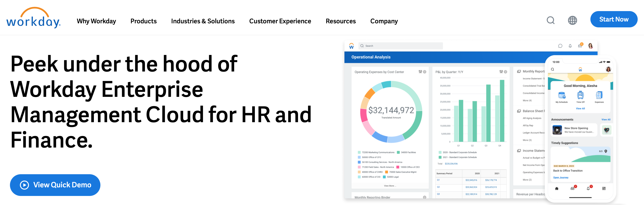Click Balance Sheet section icon
644x205 pixels.
click(x=519, y=111)
